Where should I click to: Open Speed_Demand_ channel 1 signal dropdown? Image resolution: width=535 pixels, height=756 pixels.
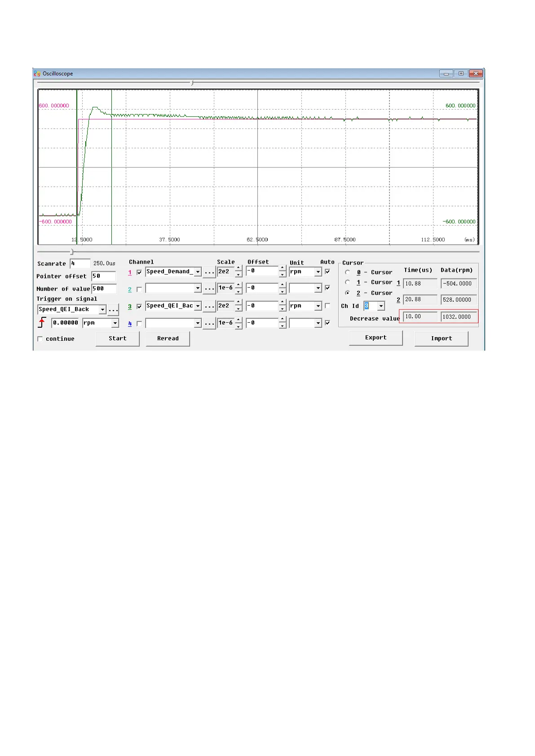(x=198, y=272)
